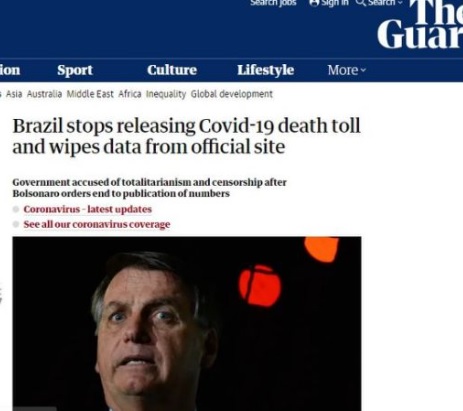Click the Sign in profile icon
The width and height of the screenshot is (463, 411).
pos(314,3)
